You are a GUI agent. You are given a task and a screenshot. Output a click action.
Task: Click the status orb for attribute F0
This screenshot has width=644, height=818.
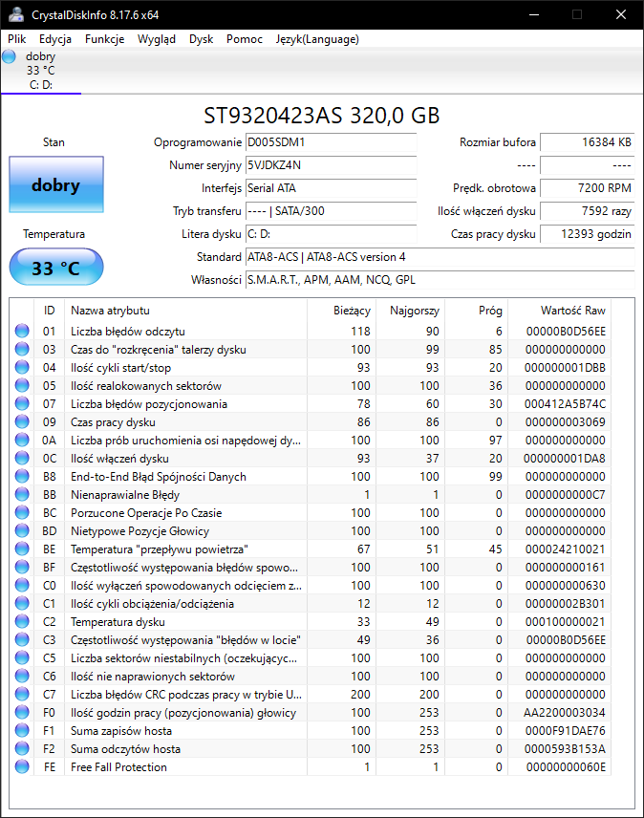tap(22, 712)
